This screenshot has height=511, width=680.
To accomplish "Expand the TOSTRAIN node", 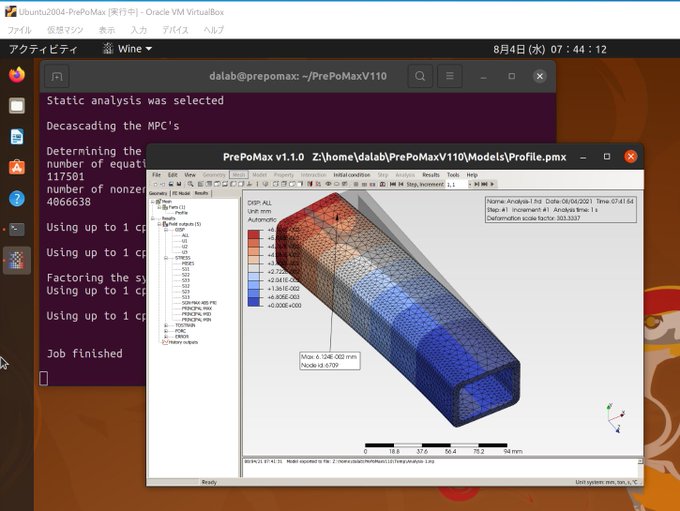I will click(x=166, y=325).
